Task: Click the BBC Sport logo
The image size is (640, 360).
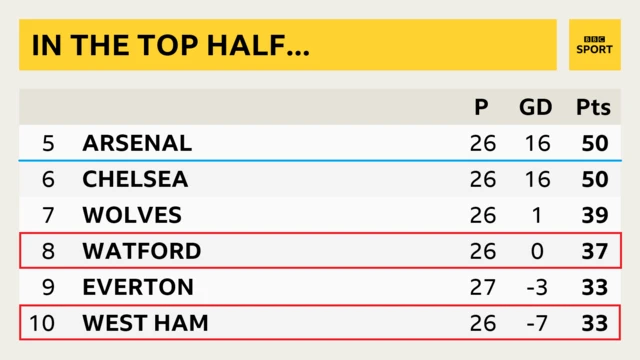Action: pyautogui.click(x=594, y=44)
